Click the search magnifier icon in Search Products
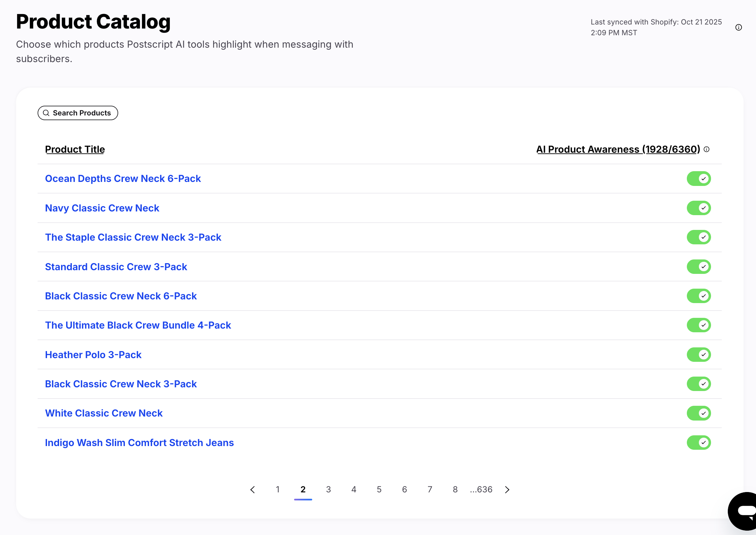 [x=47, y=113]
